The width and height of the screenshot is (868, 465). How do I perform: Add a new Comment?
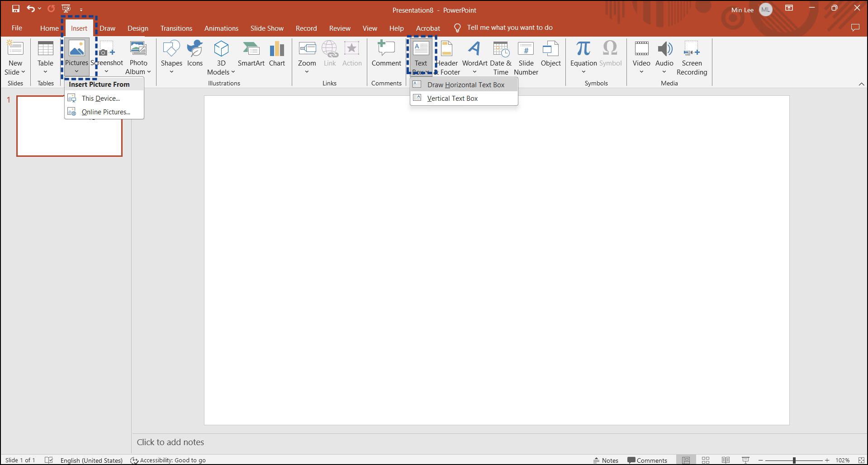pyautogui.click(x=386, y=54)
